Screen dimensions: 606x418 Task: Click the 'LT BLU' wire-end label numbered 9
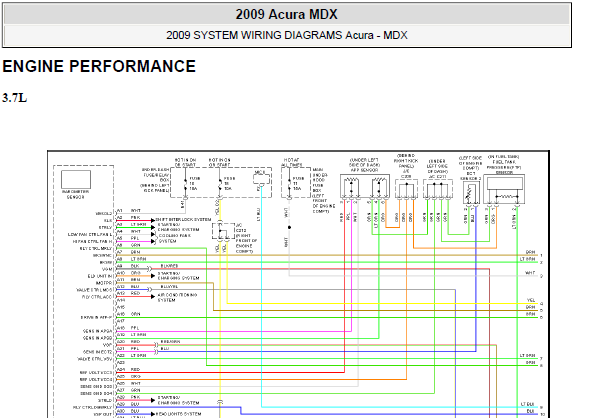tap(528, 404)
